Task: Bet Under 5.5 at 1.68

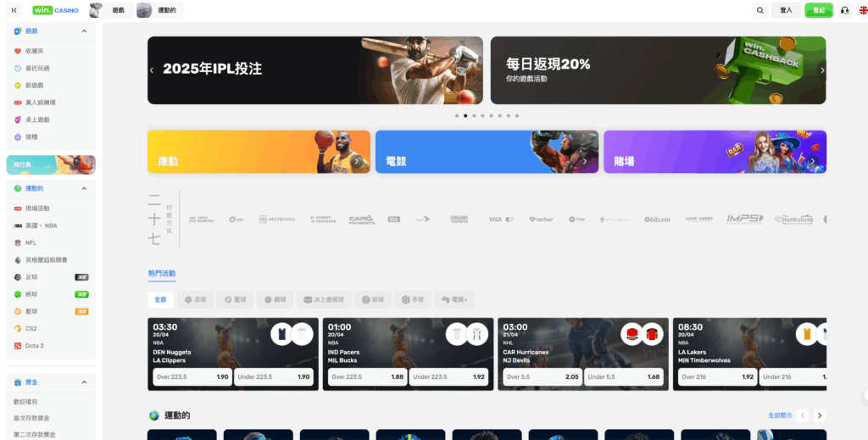Action: [624, 377]
